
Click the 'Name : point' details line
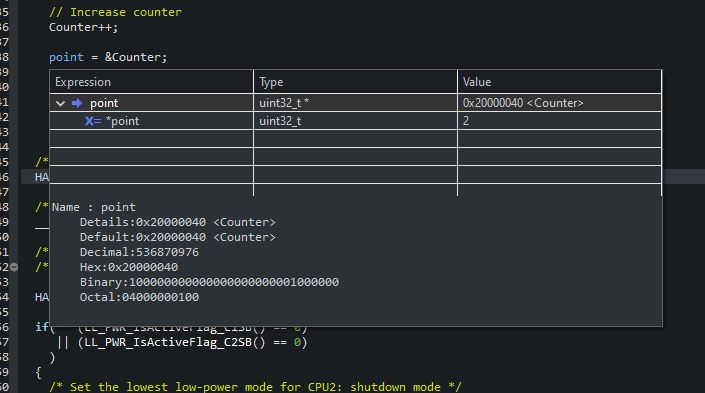tap(94, 207)
